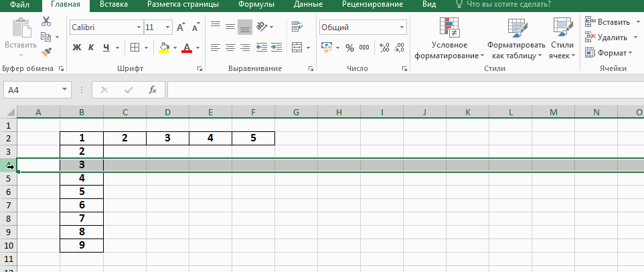Select the Format Painter brush
The width and height of the screenshot is (644, 272).
tap(46, 52)
